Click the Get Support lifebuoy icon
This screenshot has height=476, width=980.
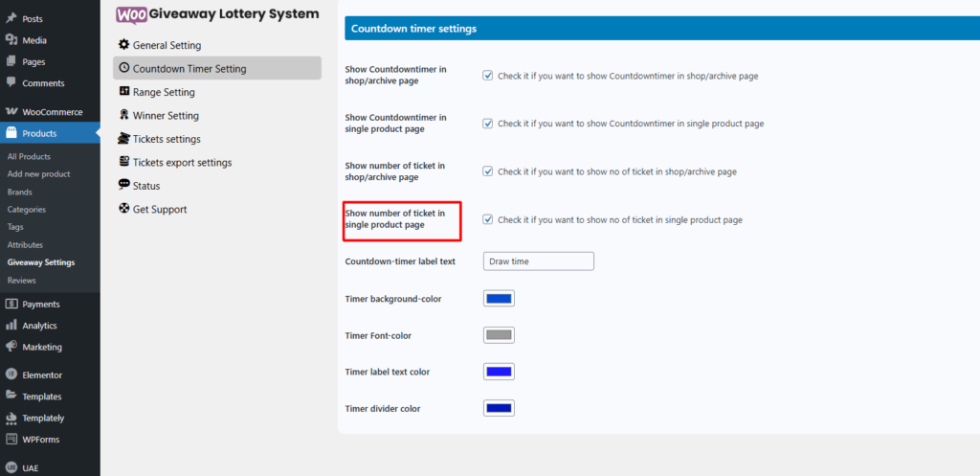click(123, 208)
